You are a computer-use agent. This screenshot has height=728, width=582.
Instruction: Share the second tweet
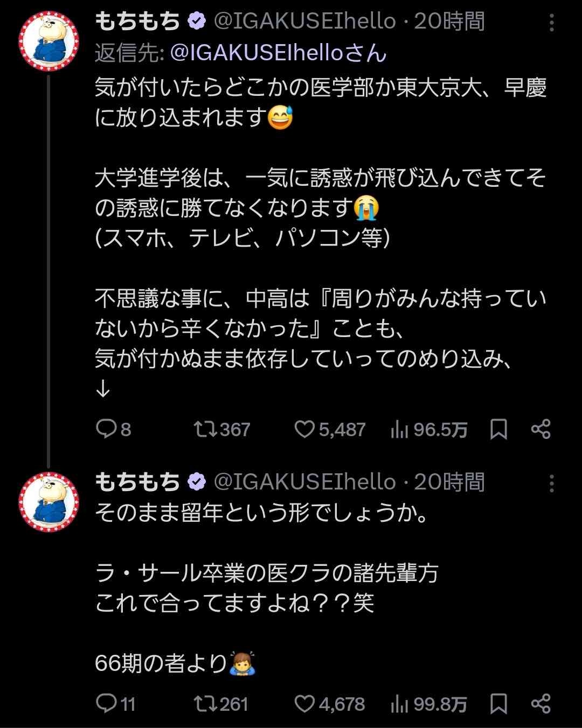(541, 704)
